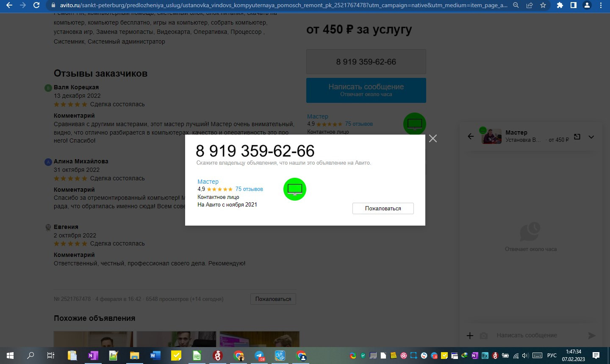Open the Windows notification center icon
Screen dimensions: 610x364
click(x=596, y=356)
